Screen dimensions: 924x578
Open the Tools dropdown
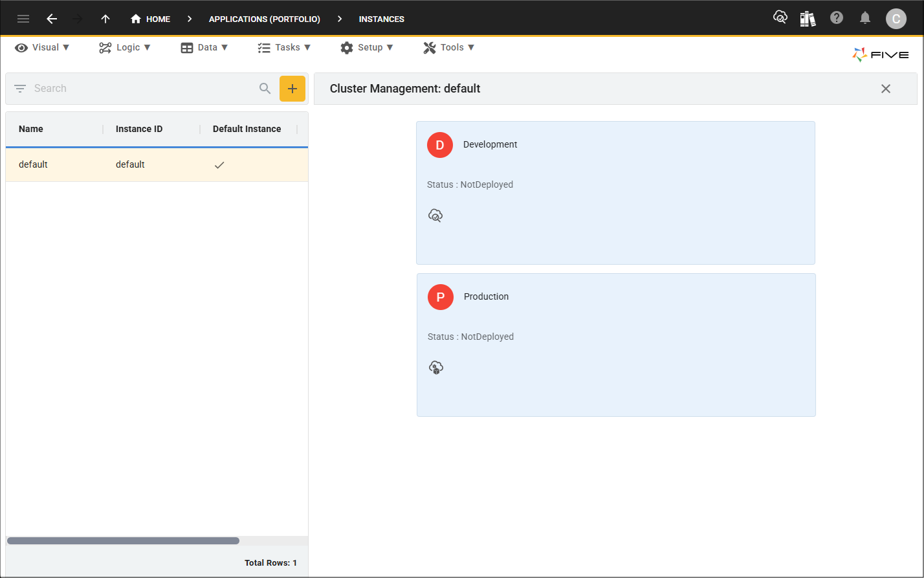point(448,47)
